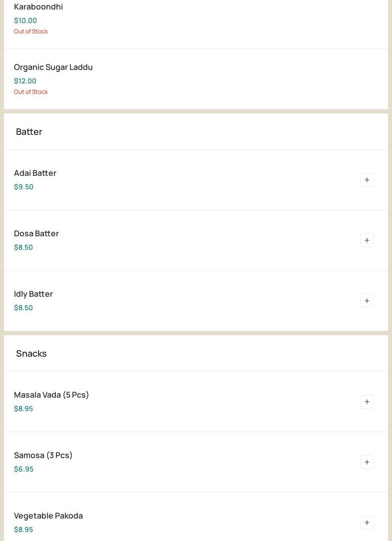The image size is (392, 541).
Task: Select the Vegetable Pakoda item title
Action: pos(48,516)
